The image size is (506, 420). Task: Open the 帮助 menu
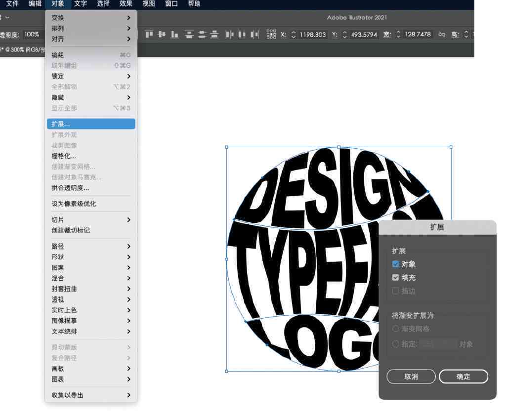coord(194,4)
